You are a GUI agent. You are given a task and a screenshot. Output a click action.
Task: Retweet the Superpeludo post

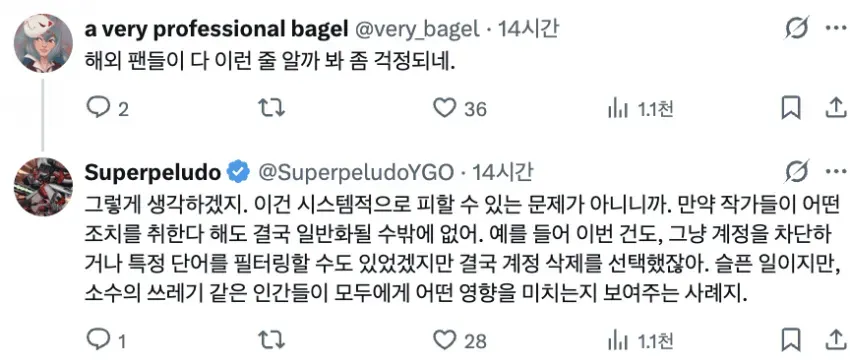[271, 341]
